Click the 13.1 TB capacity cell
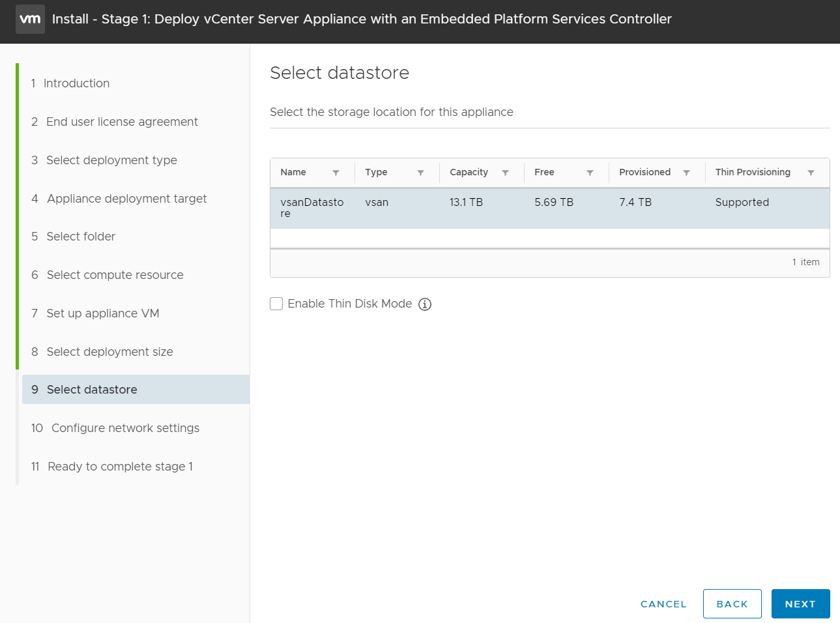 [466, 203]
